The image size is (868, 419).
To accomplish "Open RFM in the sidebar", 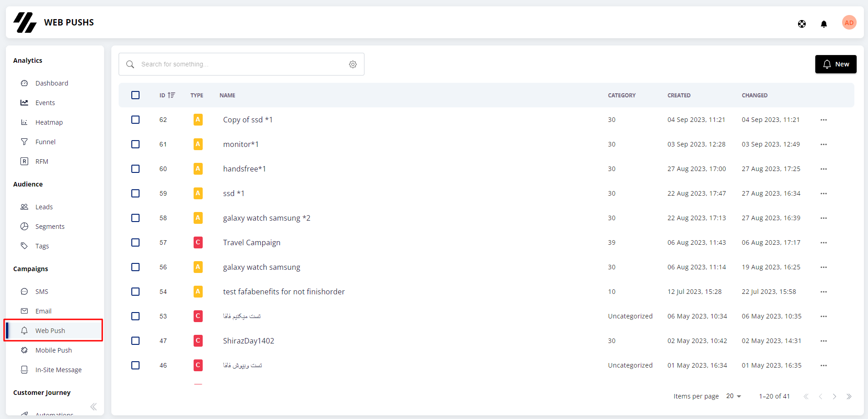I will point(42,162).
